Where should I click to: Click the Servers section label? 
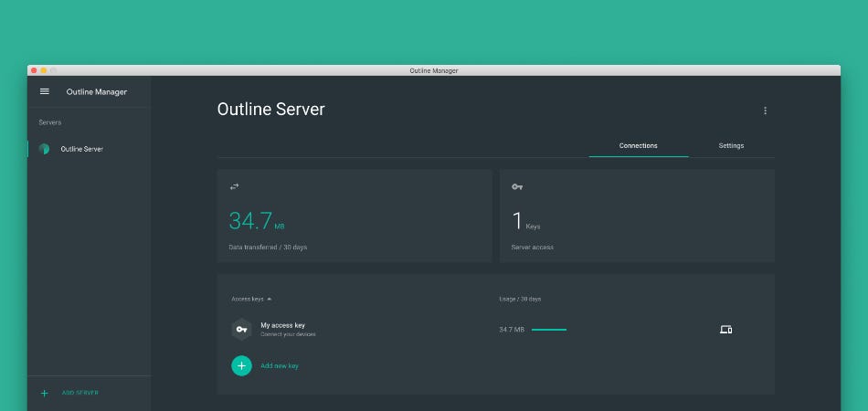pyautogui.click(x=50, y=122)
